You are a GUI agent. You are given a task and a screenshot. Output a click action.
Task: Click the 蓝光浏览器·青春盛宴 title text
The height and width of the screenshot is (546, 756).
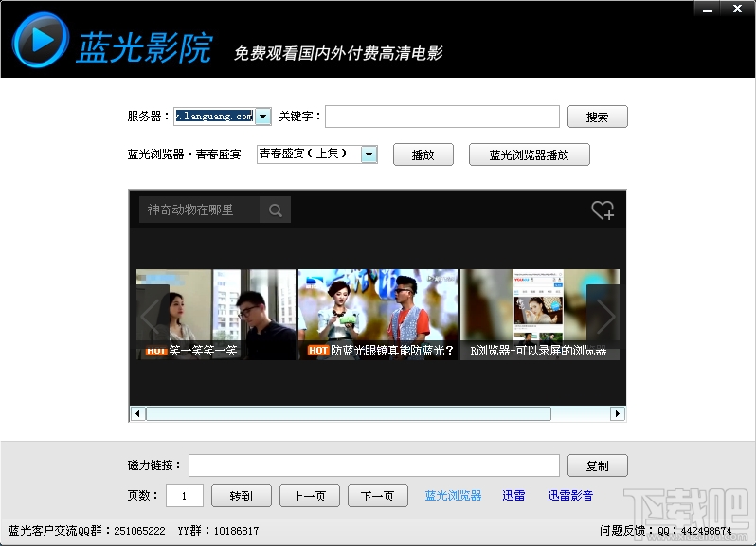tap(184, 155)
